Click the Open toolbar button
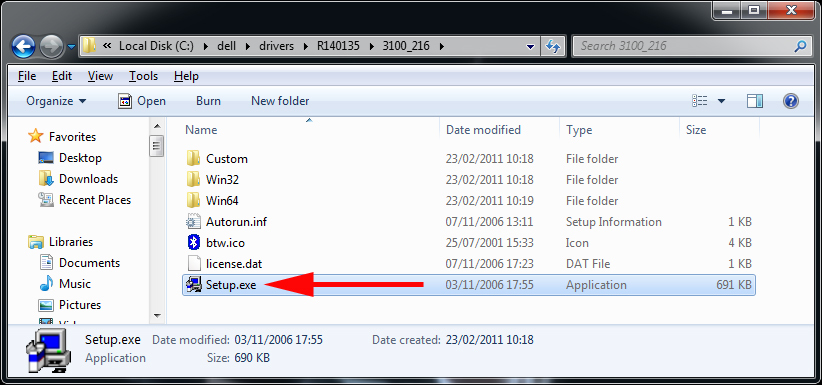Viewport: 822px width, 385px height. click(142, 101)
